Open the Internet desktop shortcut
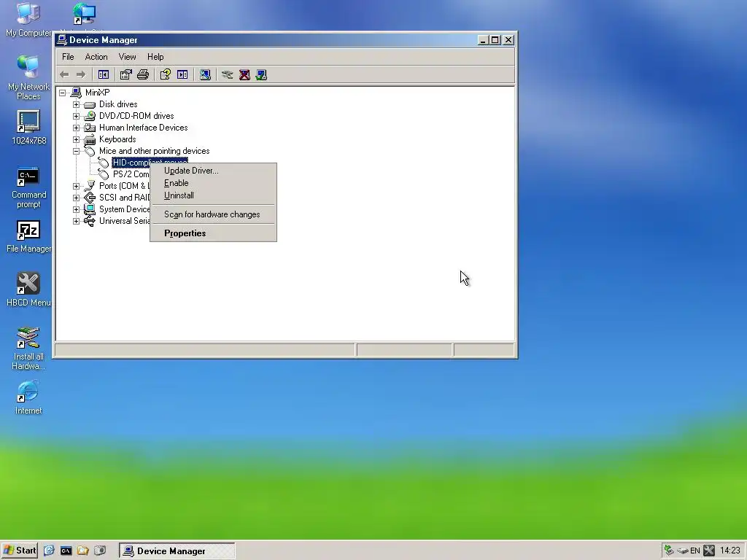747x560 pixels. point(28,397)
